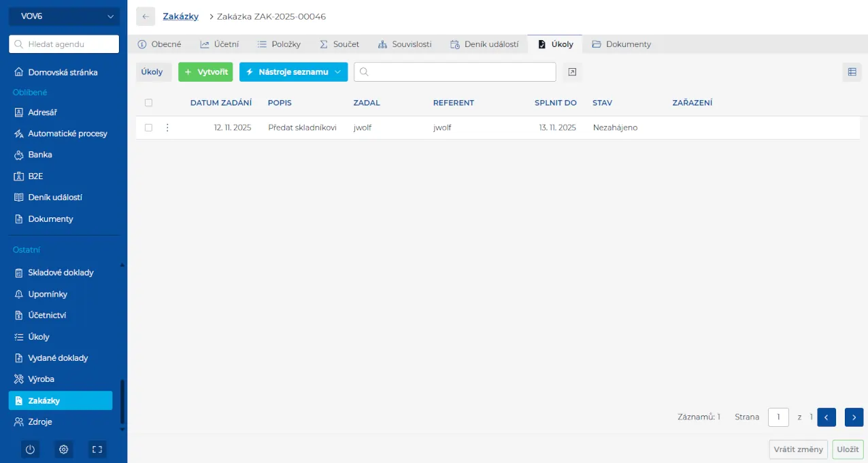
Task: Click the power icon in sidebar footer
Action: coord(30,449)
